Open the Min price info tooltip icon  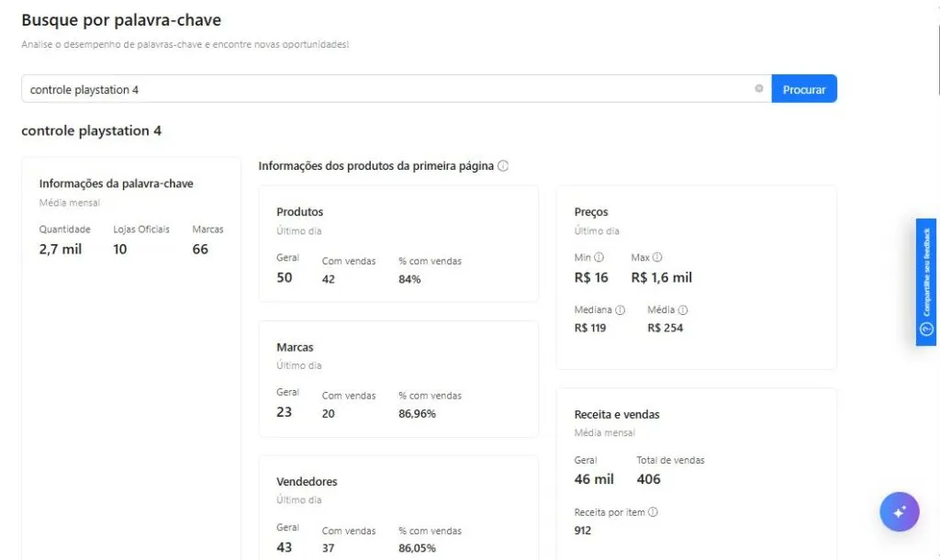pos(599,258)
